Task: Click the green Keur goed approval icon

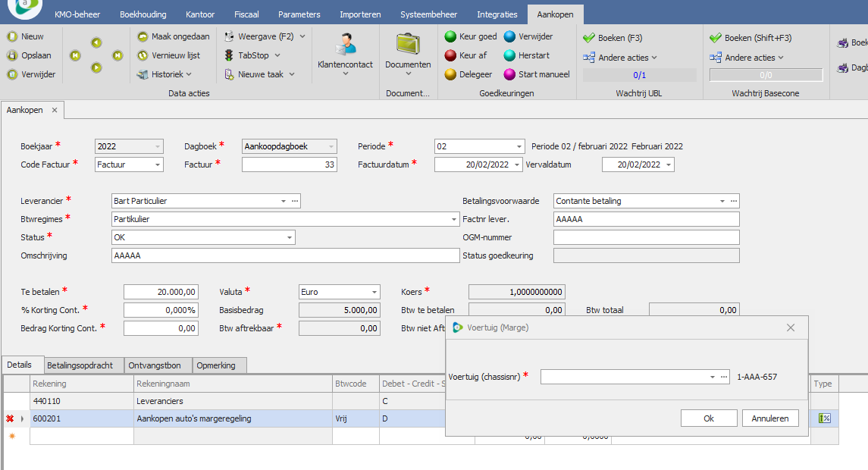Action: [x=450, y=36]
